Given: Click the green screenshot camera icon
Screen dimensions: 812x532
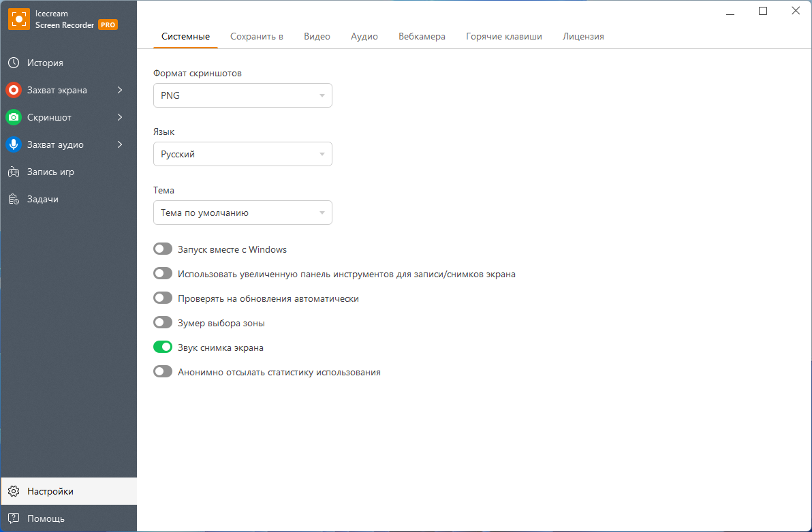Looking at the screenshot, I should 13,117.
